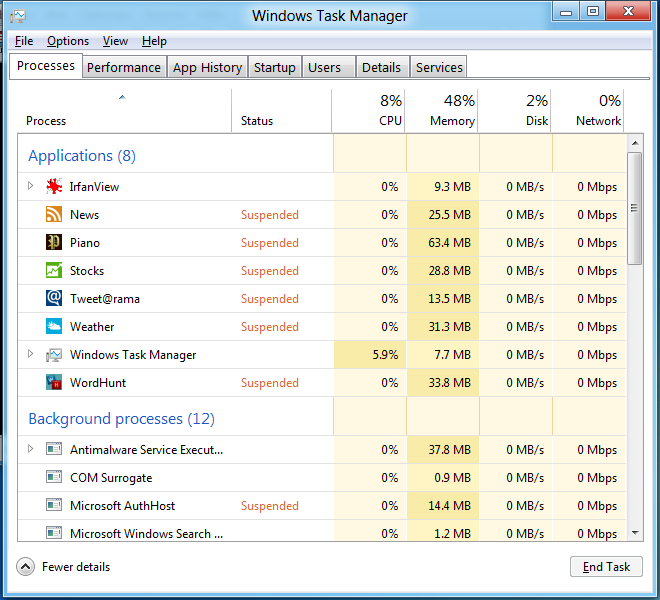Open the Details tab
660x600 pixels.
383,67
